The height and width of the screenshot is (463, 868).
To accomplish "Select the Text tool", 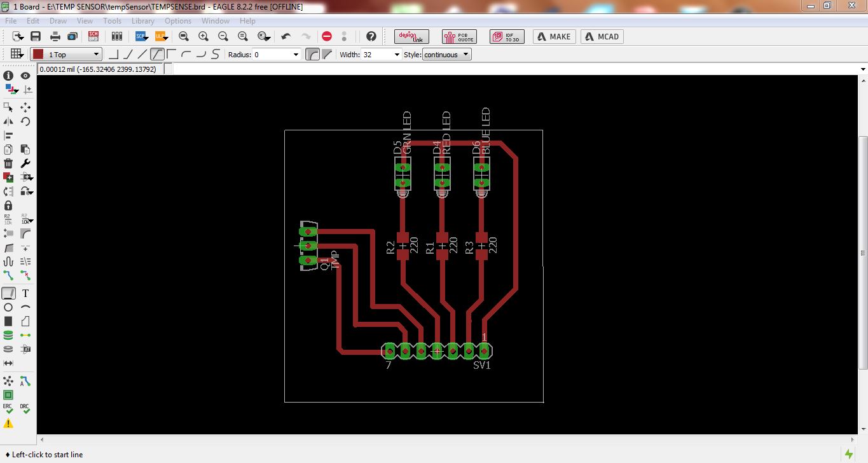I will [25, 294].
